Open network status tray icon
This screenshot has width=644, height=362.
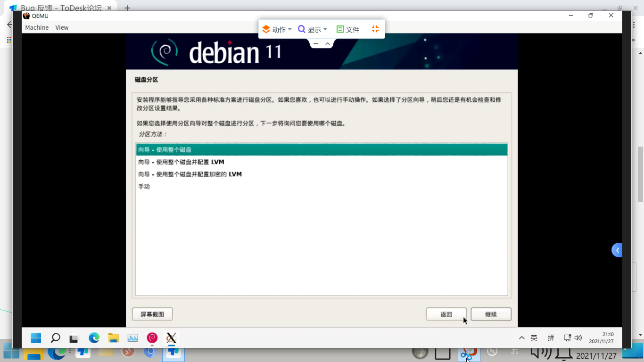[x=568, y=338]
